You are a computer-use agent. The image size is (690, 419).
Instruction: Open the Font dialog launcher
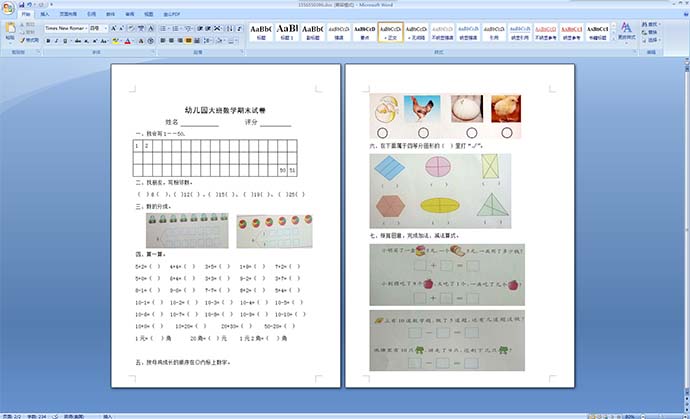click(154, 52)
